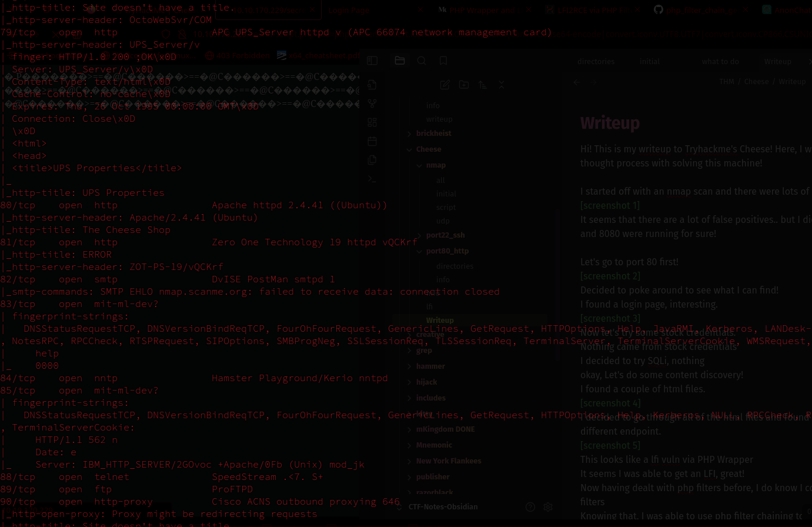Open x64_cheatsheet.pdf bookmark in browser
The image size is (812, 527).
click(x=318, y=56)
